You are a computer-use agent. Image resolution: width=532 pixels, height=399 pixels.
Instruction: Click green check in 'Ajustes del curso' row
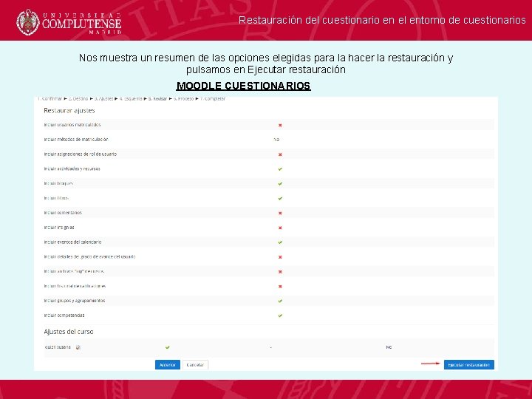(x=168, y=347)
